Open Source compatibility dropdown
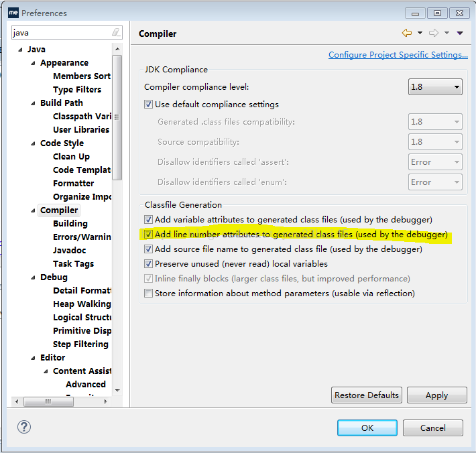 click(435, 141)
